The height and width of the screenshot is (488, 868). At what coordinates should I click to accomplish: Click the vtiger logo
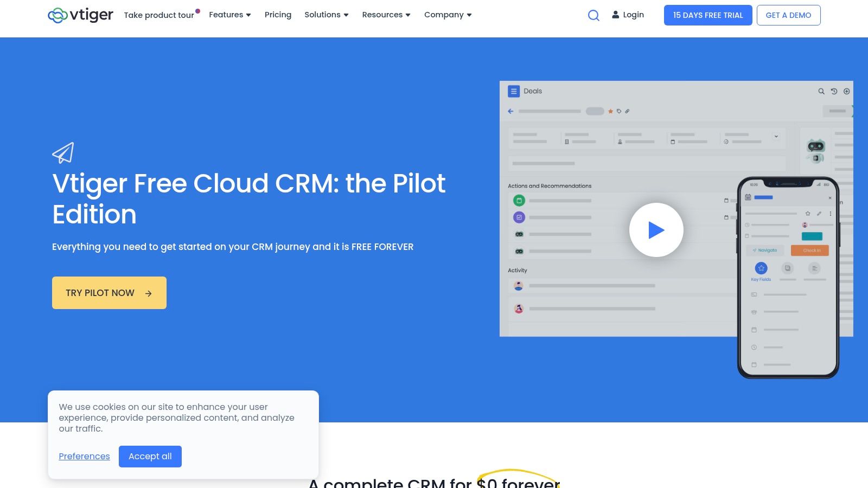[x=80, y=15]
